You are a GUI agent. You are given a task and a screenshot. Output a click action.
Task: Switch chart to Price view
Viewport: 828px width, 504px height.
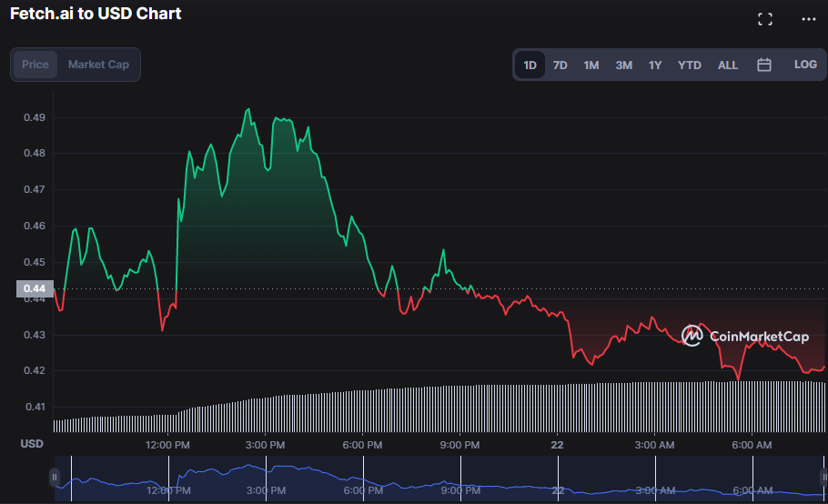coord(35,65)
